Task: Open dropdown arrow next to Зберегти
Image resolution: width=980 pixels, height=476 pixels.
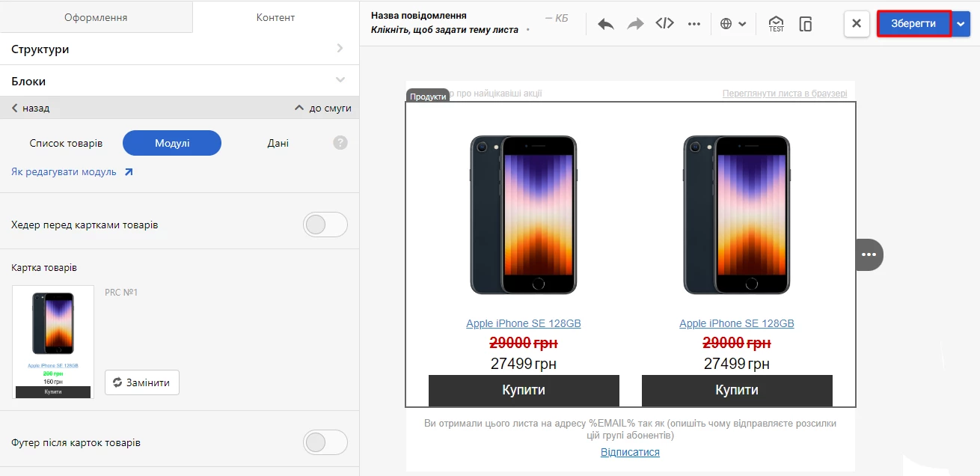Action: click(961, 23)
